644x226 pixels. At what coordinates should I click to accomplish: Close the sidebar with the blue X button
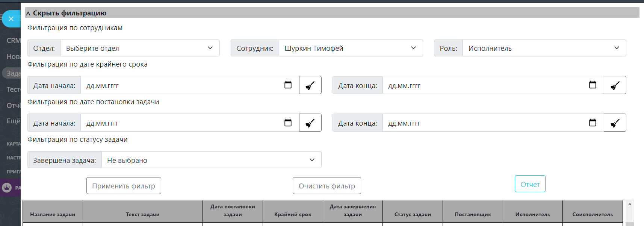point(11,19)
